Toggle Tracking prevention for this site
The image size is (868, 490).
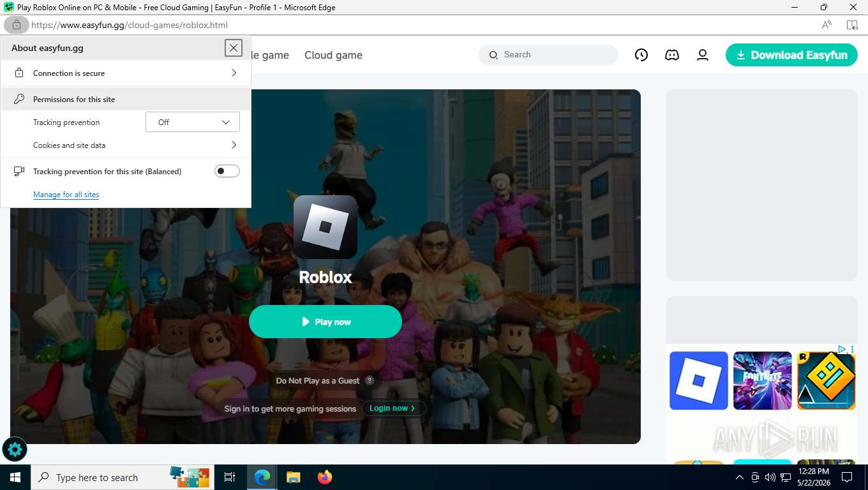coord(227,171)
